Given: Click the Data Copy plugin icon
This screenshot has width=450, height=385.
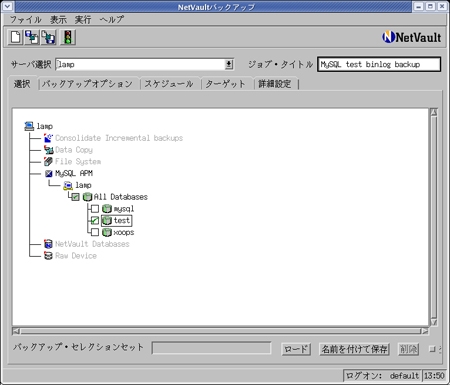Looking at the screenshot, I should pyautogui.click(x=49, y=150).
